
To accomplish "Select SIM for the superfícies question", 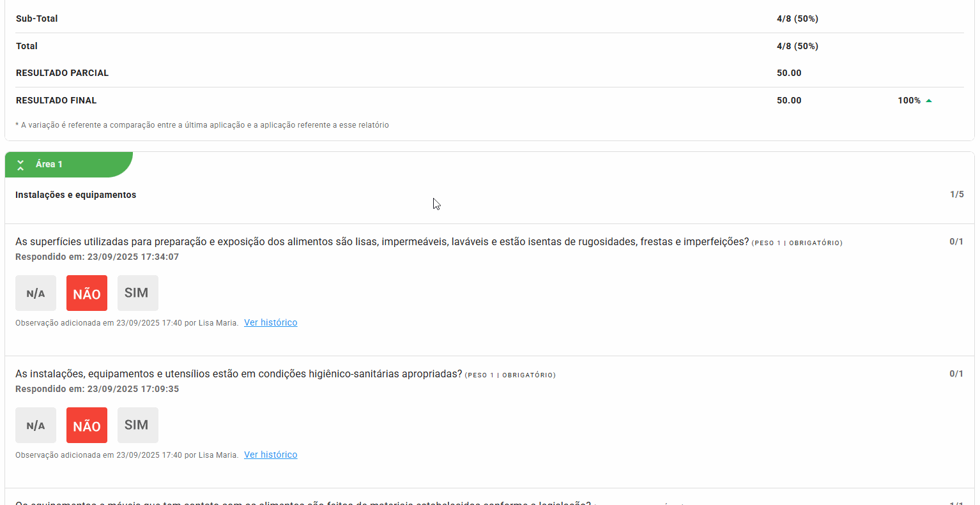I will [138, 293].
